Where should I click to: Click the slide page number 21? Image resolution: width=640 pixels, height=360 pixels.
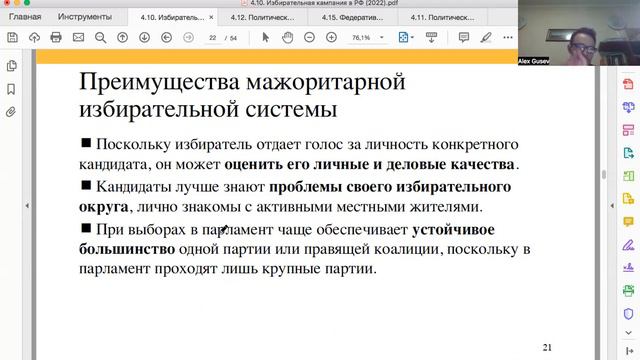tap(547, 348)
